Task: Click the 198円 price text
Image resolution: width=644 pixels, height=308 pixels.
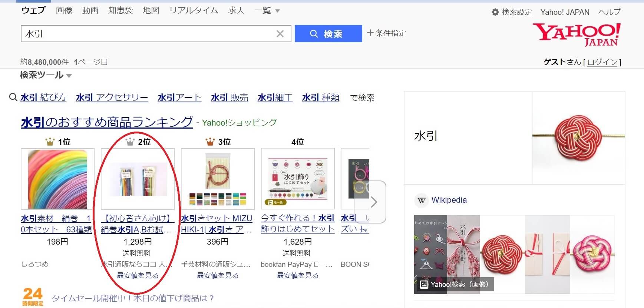Action: pos(57,242)
